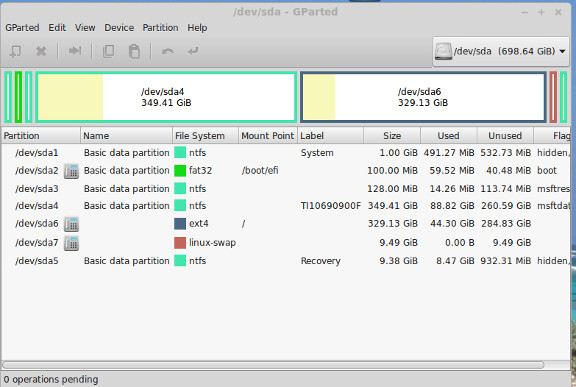The height and width of the screenshot is (387, 576).
Task: Click the Paste partition toolbar icon
Action: (x=134, y=51)
